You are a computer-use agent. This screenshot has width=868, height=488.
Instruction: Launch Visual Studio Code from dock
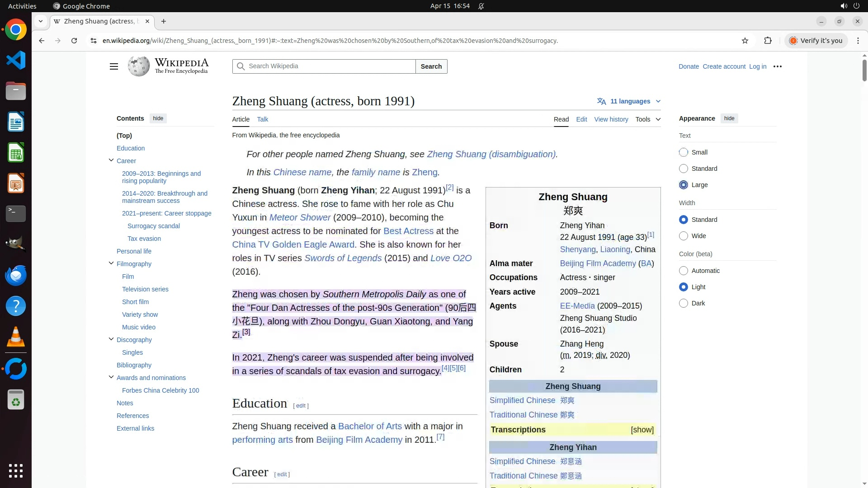pyautogui.click(x=16, y=61)
